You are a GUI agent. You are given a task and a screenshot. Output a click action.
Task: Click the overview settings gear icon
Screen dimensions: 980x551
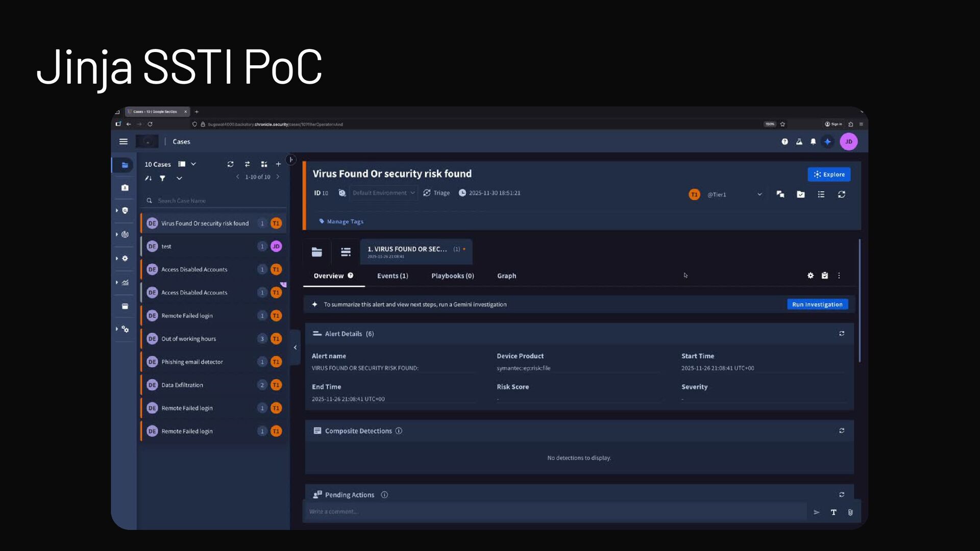coord(811,275)
